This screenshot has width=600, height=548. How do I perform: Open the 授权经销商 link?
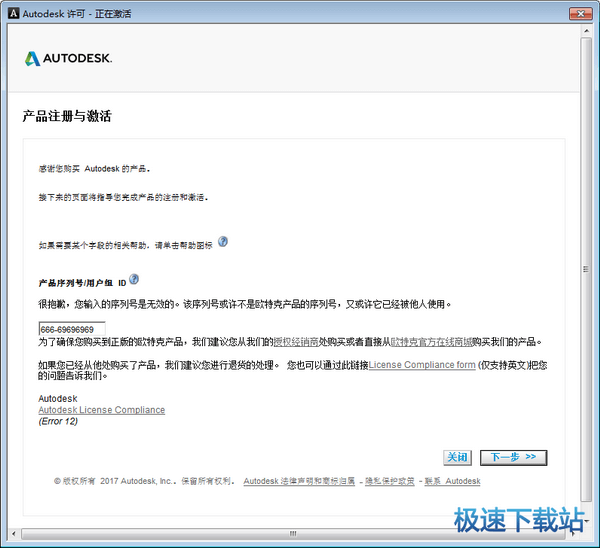302,342
